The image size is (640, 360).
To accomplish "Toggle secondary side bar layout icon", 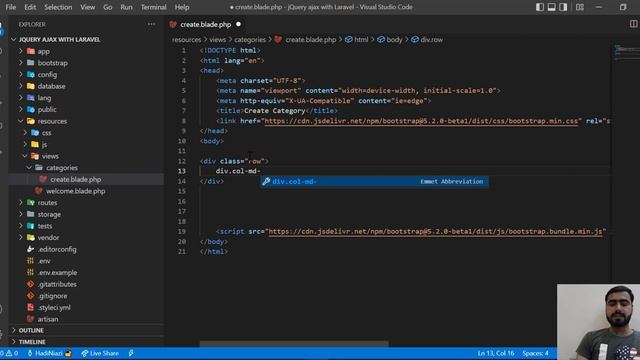I will click(x=563, y=7).
